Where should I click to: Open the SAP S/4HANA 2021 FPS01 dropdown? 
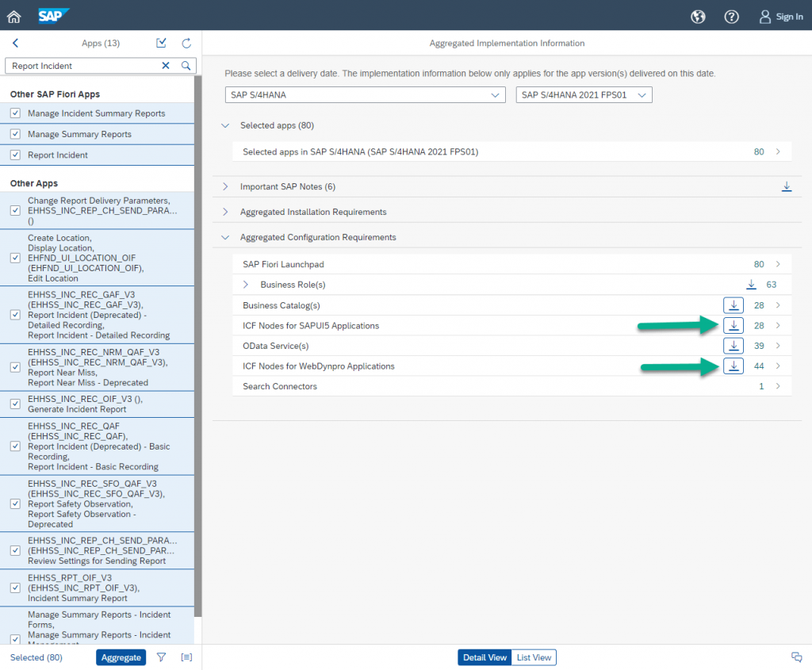click(584, 95)
